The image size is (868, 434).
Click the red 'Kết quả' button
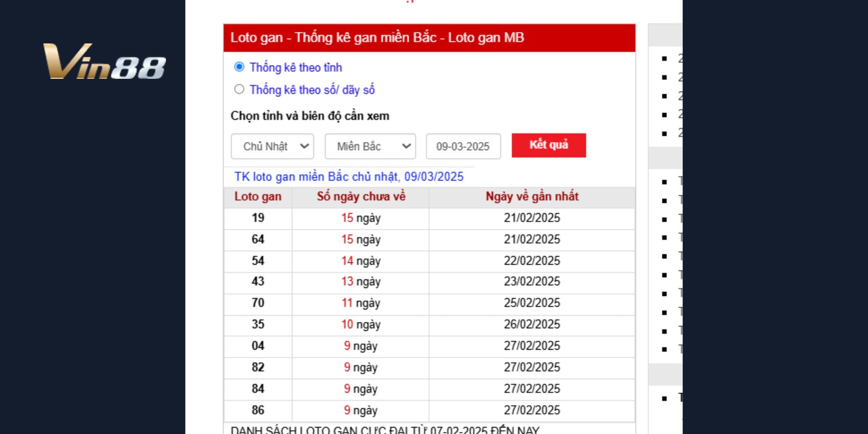[x=549, y=145]
